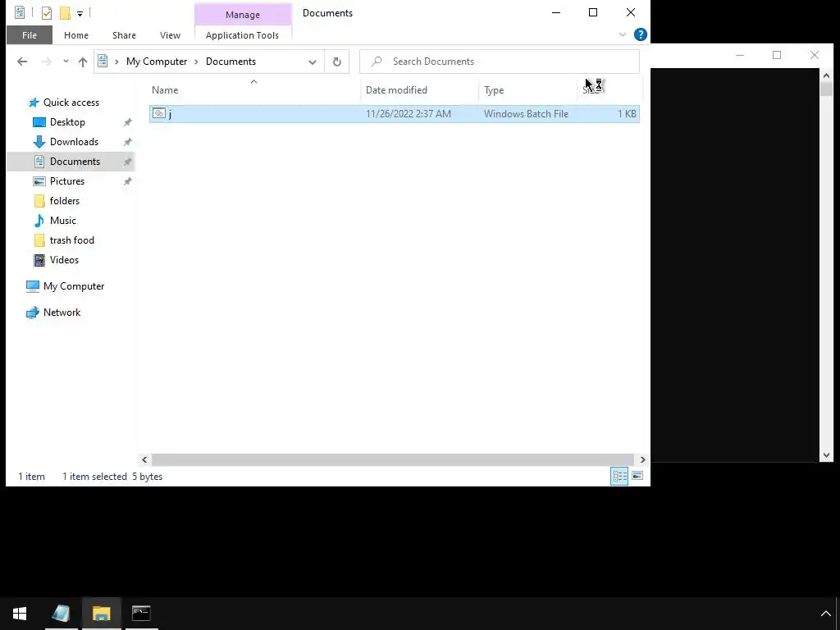Go back with the Back arrow
This screenshot has width=840, height=630.
(x=22, y=62)
